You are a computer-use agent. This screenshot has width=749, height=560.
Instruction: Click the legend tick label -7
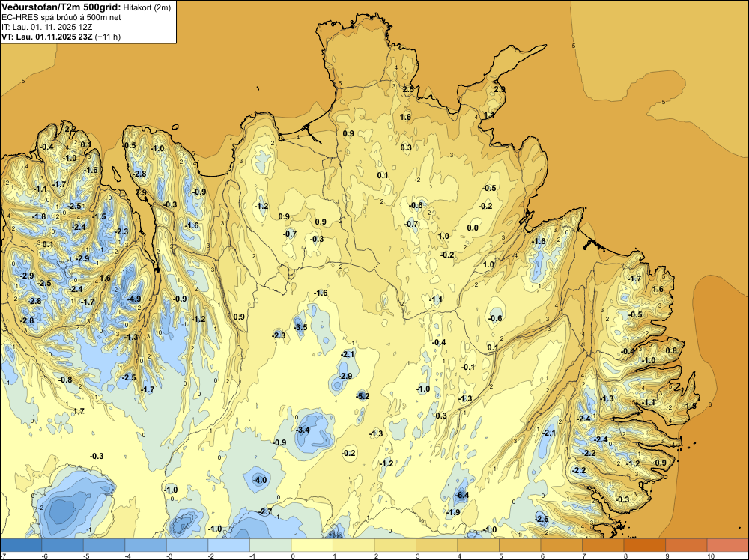coord(3,556)
